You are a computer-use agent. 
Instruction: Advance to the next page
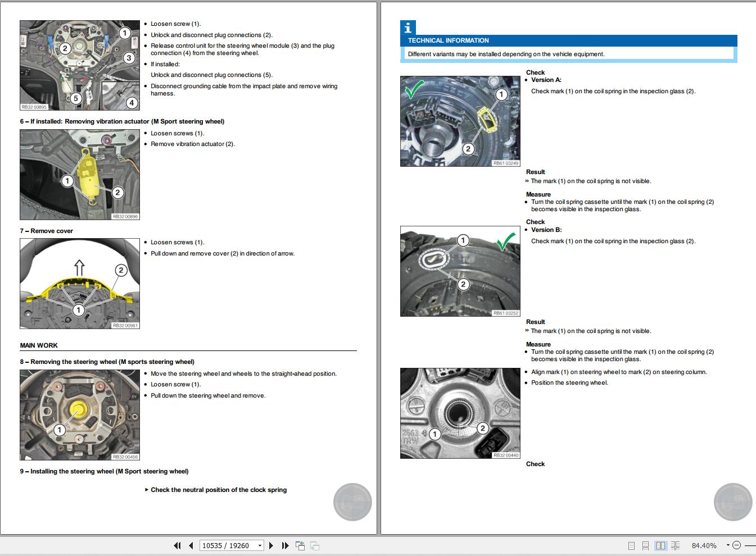click(270, 545)
